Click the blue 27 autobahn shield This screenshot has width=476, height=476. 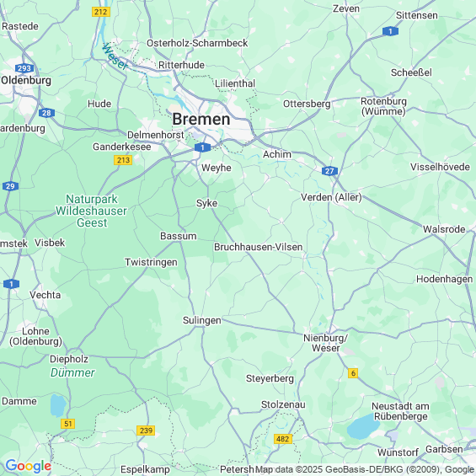point(329,171)
